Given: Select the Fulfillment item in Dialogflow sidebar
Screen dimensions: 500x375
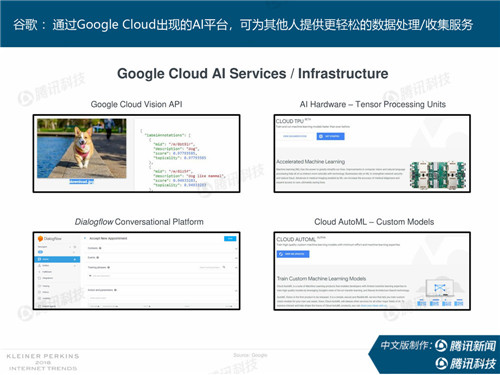Looking at the screenshot, I should (x=47, y=272).
